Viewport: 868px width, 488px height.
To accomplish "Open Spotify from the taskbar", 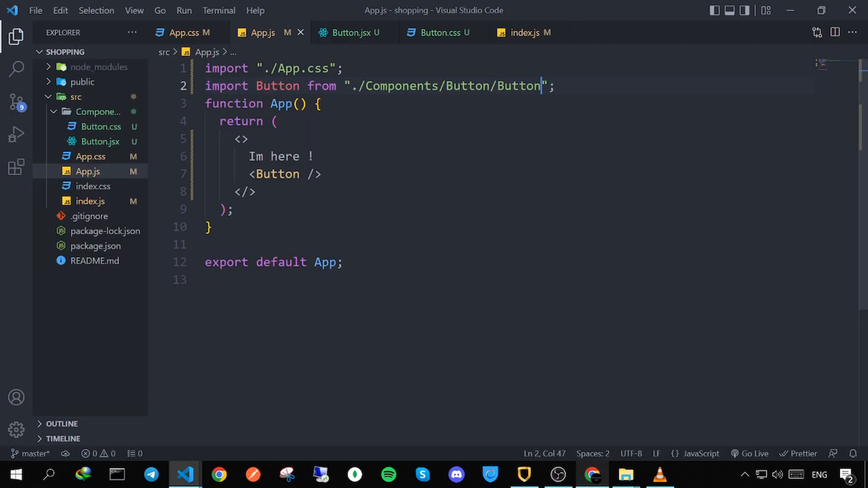I will (389, 474).
